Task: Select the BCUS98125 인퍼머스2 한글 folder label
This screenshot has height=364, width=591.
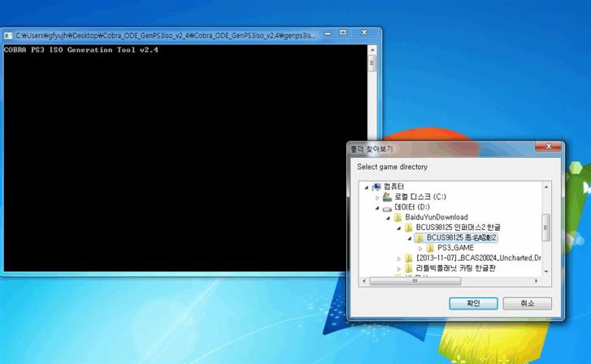Action: [x=458, y=227]
